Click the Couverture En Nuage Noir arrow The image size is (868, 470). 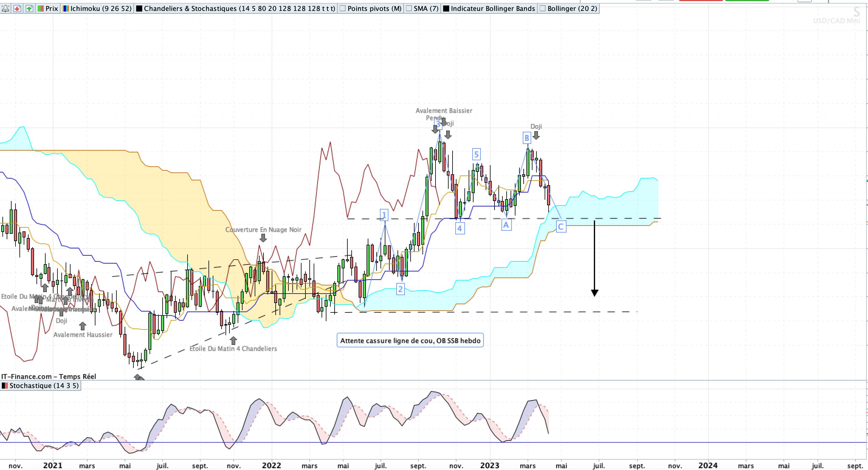(x=263, y=238)
